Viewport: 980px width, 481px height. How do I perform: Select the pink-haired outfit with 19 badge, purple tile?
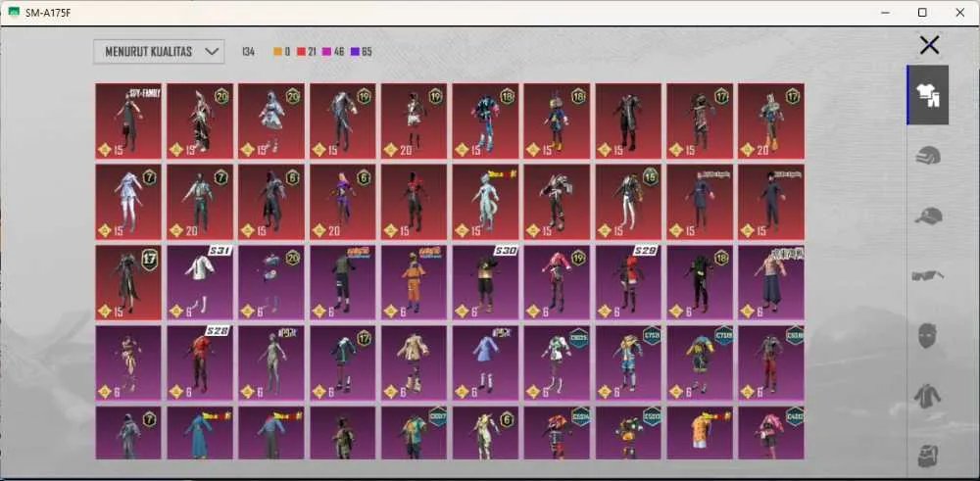(557, 282)
